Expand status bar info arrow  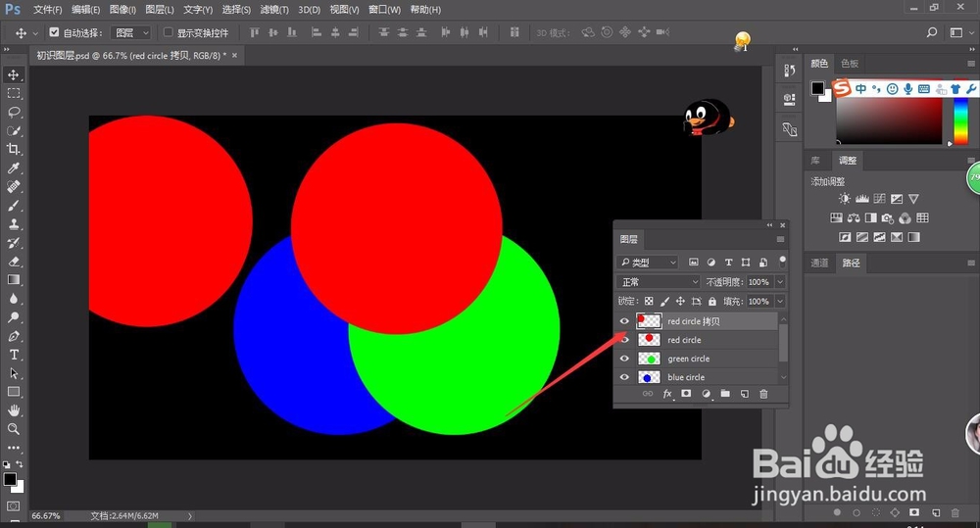click(190, 516)
